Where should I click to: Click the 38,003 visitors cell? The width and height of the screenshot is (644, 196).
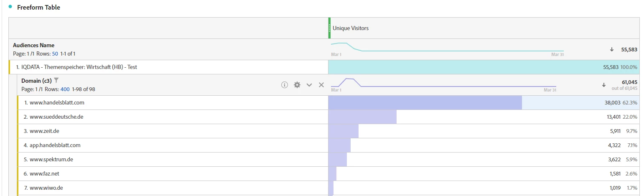click(x=484, y=102)
